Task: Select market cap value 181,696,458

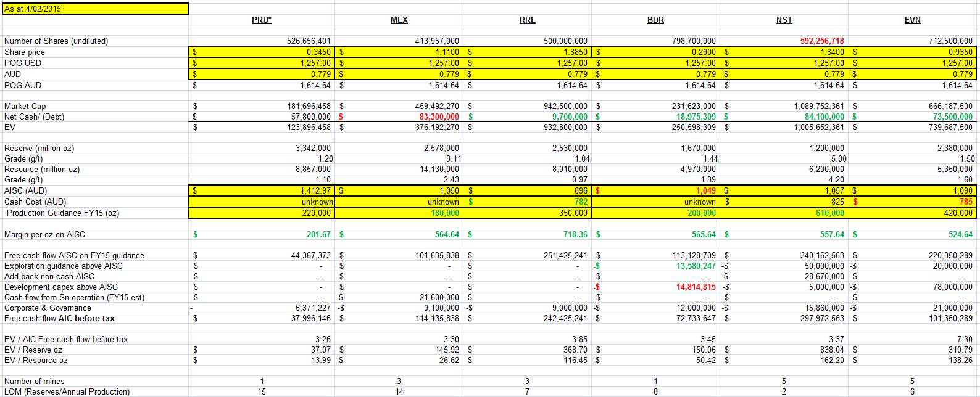Action: coord(309,107)
